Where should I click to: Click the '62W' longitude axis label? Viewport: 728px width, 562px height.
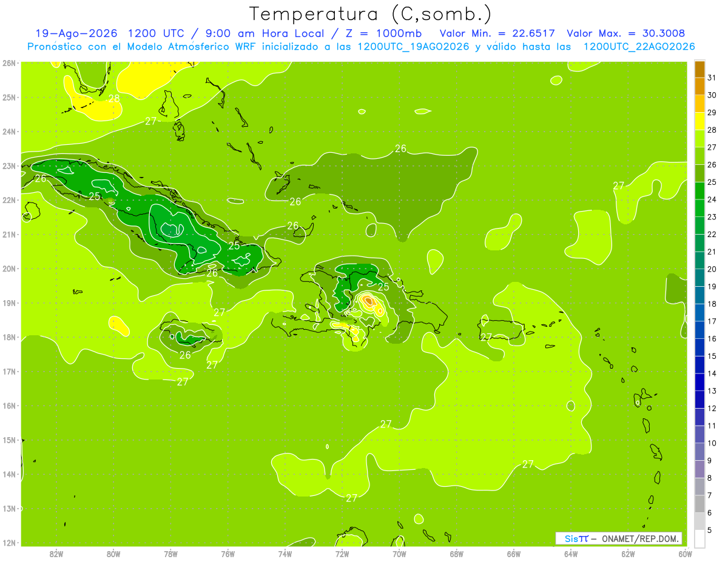pos(628,554)
